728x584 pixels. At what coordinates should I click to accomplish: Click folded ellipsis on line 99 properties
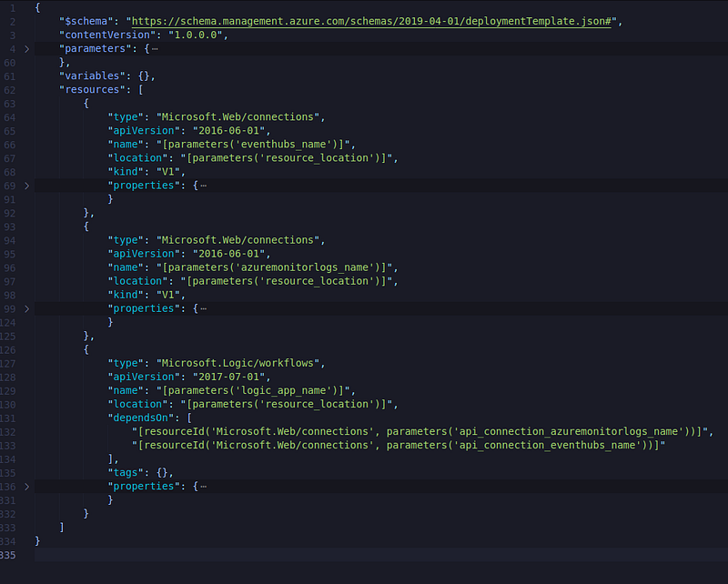(203, 308)
